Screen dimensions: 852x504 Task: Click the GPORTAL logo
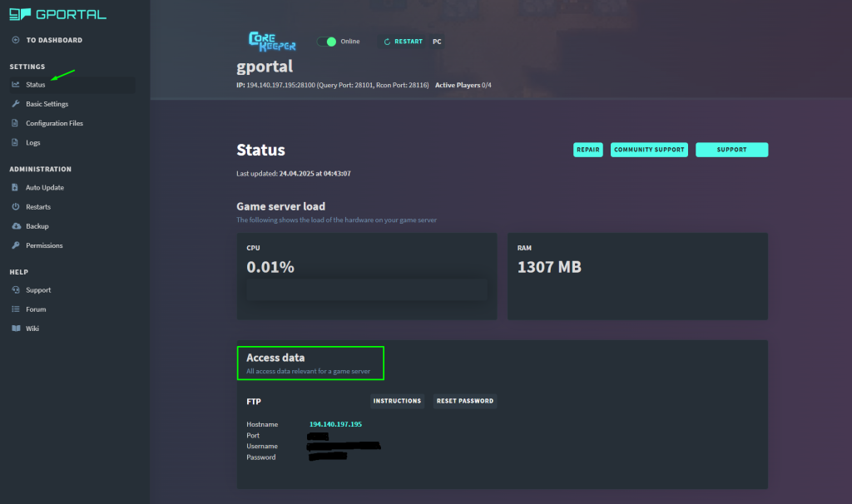(x=57, y=15)
